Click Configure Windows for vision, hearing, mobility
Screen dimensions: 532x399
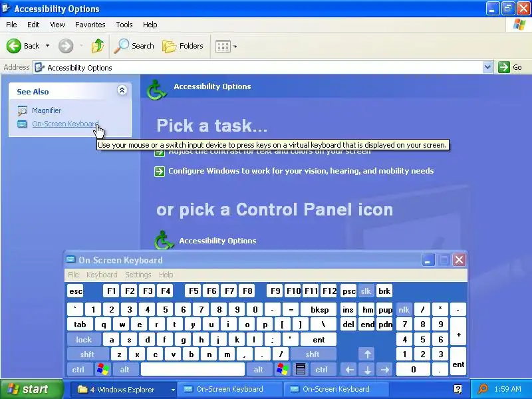301,171
